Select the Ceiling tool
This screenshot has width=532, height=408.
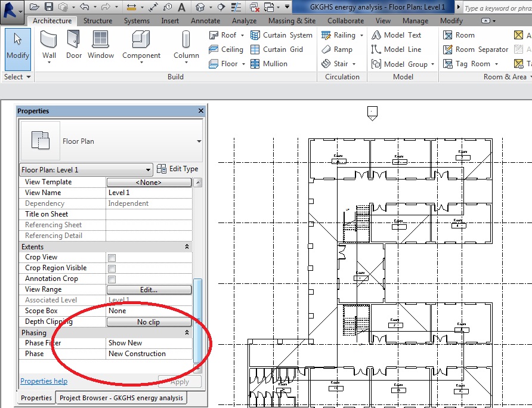click(x=226, y=50)
